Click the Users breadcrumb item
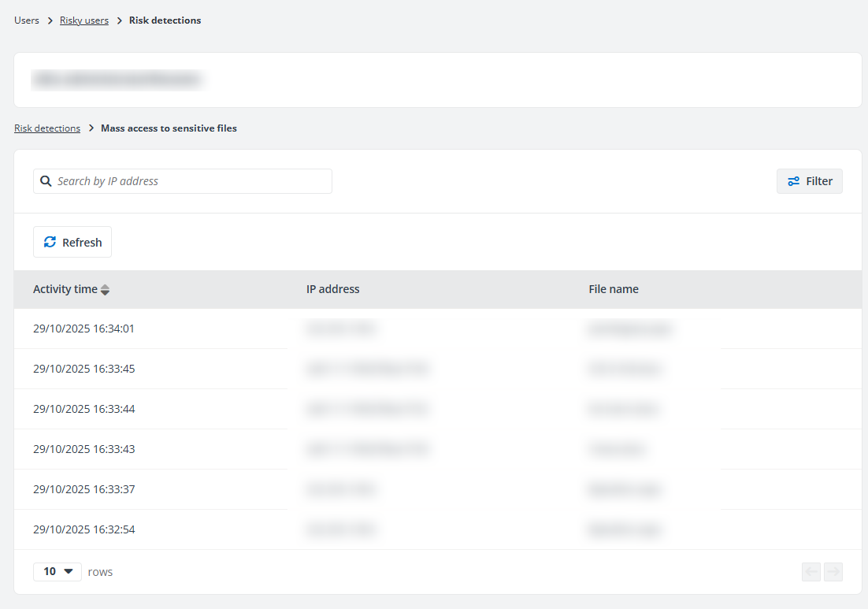 [26, 20]
